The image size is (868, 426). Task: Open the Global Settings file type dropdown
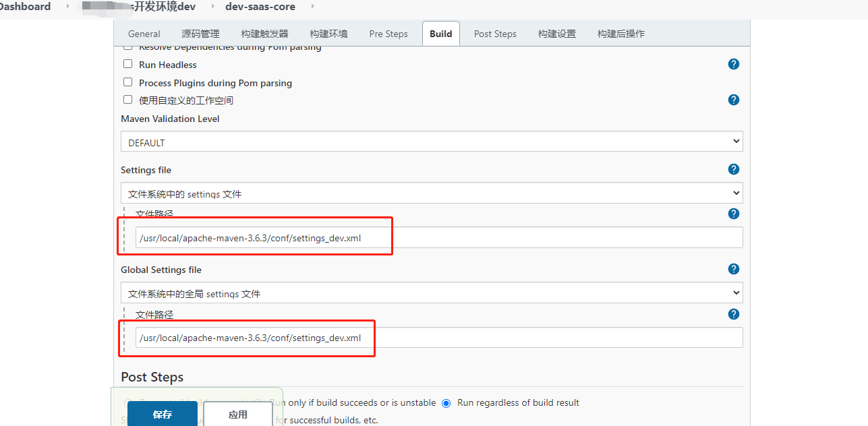pyautogui.click(x=432, y=293)
